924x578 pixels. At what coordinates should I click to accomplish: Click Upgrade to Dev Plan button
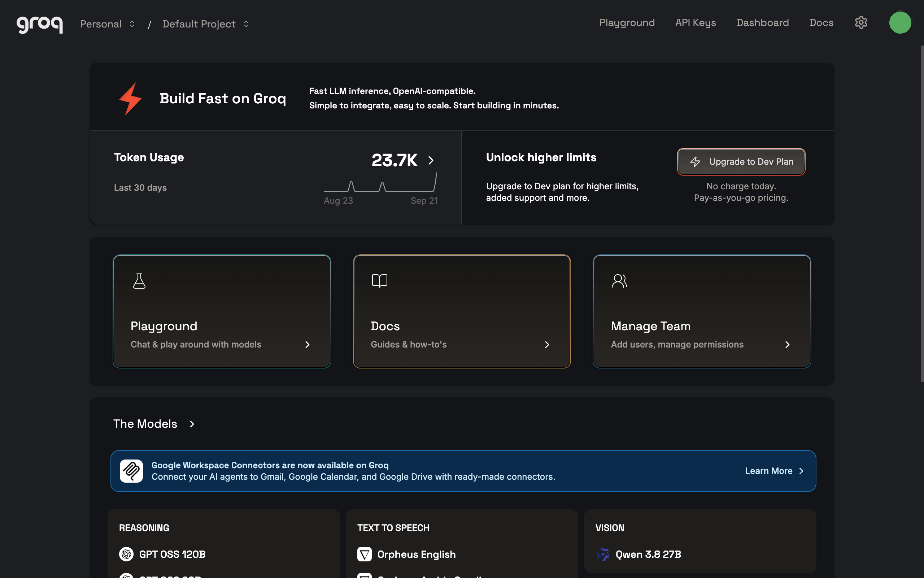tap(741, 162)
